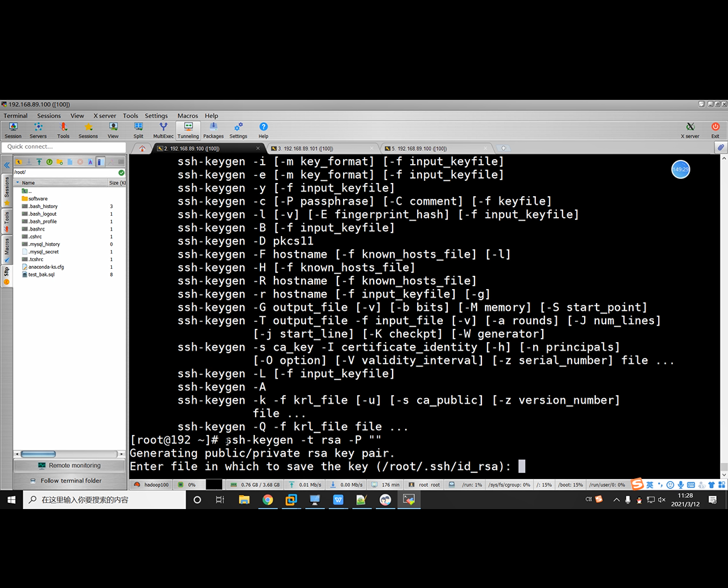
Task: Open the Servers toolbar button
Action: 38,130
